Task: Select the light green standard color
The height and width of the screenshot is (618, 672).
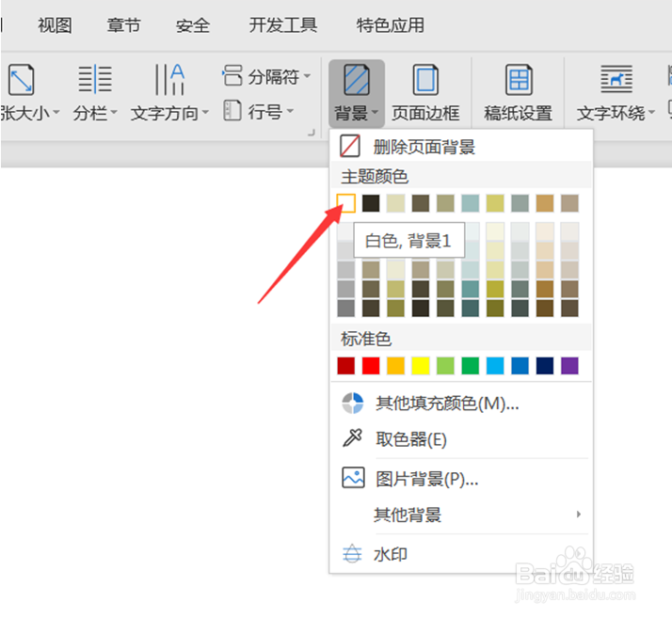Action: 445,366
